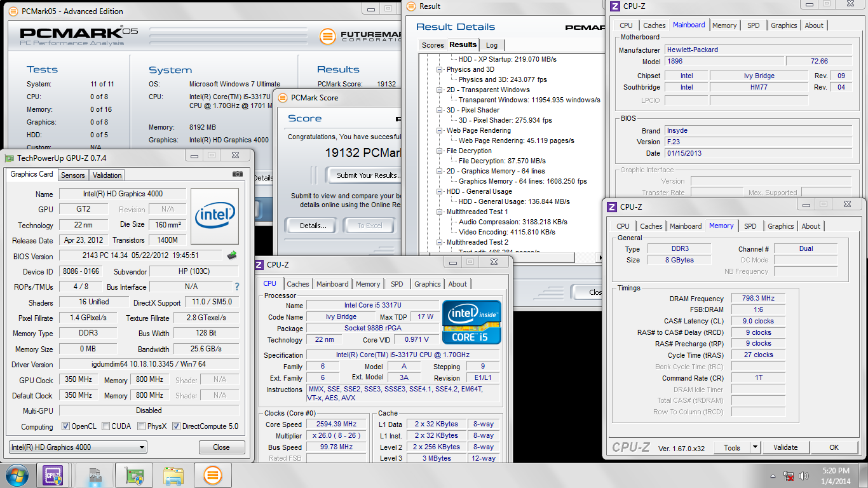The width and height of the screenshot is (868, 488).
Task: Switch to the Sensors tab in GPU-Z
Action: (x=73, y=175)
